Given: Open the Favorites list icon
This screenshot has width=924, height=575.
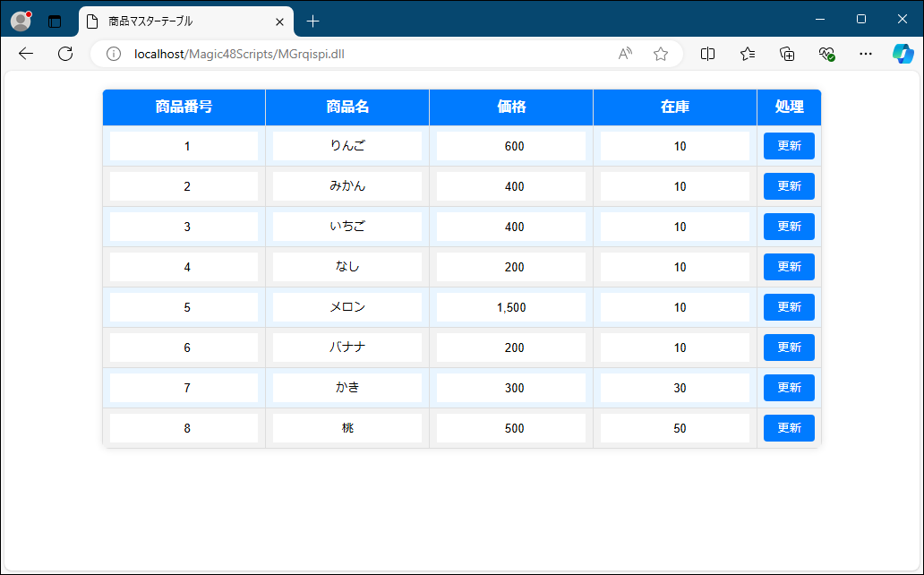Looking at the screenshot, I should 748,54.
